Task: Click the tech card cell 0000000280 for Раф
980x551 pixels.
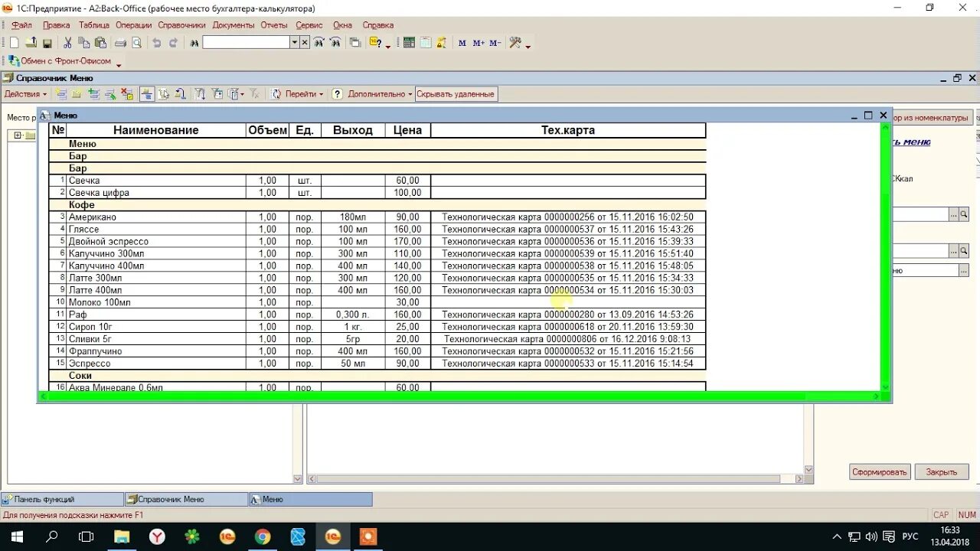Action: click(567, 315)
